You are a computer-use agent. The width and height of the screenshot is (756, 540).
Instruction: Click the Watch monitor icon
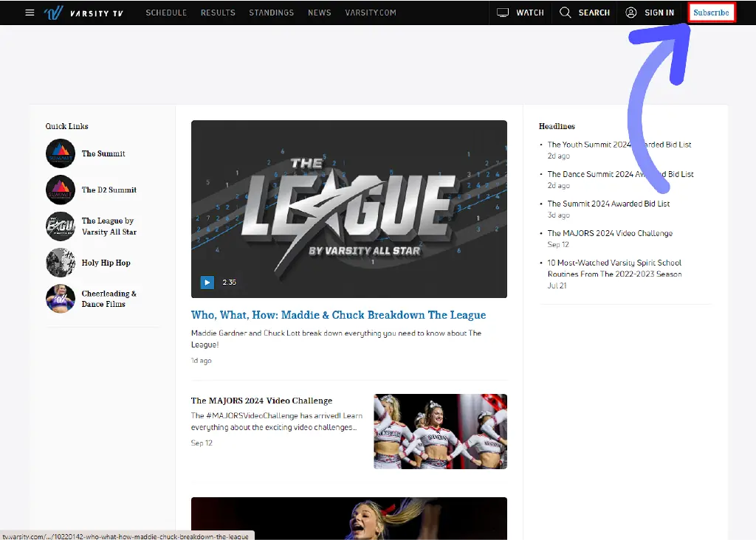[x=502, y=13]
